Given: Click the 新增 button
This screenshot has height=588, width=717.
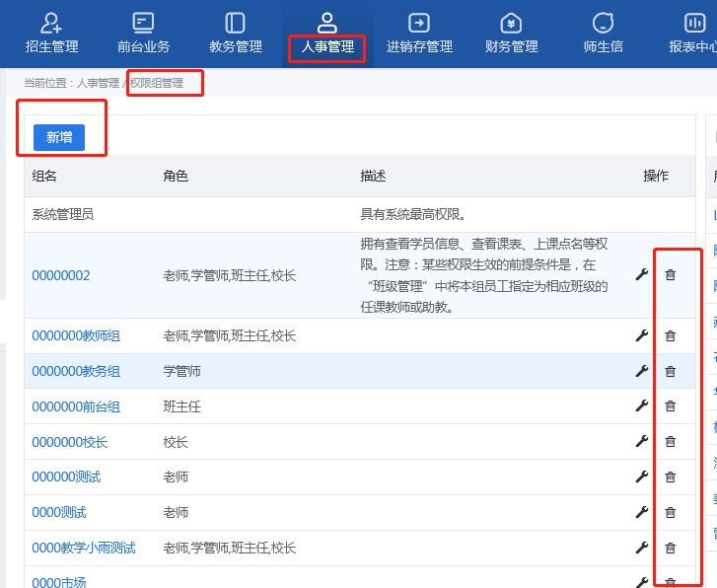Looking at the screenshot, I should click(59, 137).
